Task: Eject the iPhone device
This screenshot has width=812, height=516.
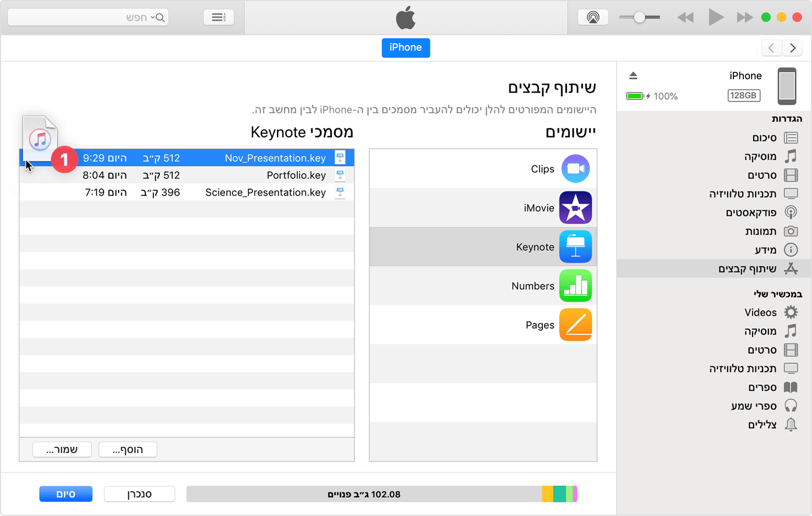Action: coord(633,75)
